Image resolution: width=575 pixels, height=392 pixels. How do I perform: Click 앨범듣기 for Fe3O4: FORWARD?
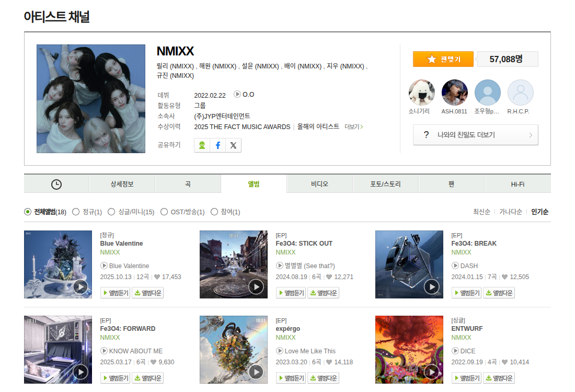[x=115, y=378]
